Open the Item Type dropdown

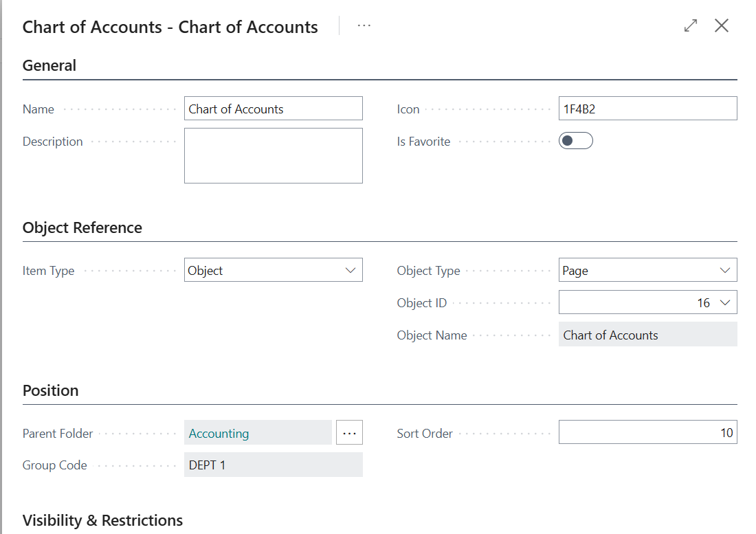tap(274, 270)
